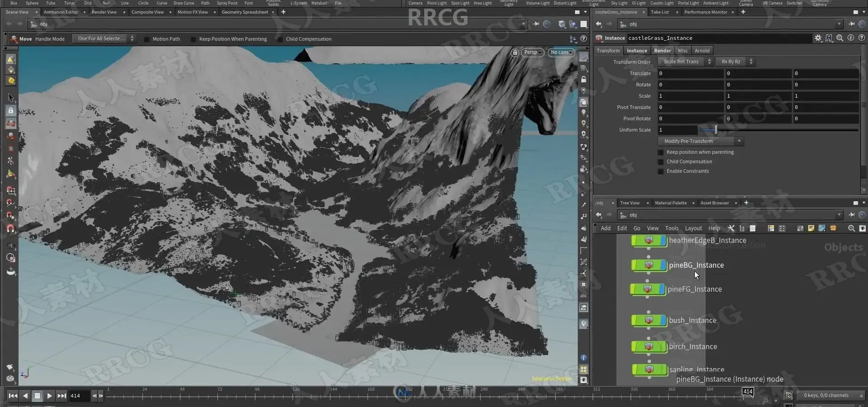The width and height of the screenshot is (868, 407).
Task: Expand the parameter pane obj path dropdown
Action: (840, 24)
